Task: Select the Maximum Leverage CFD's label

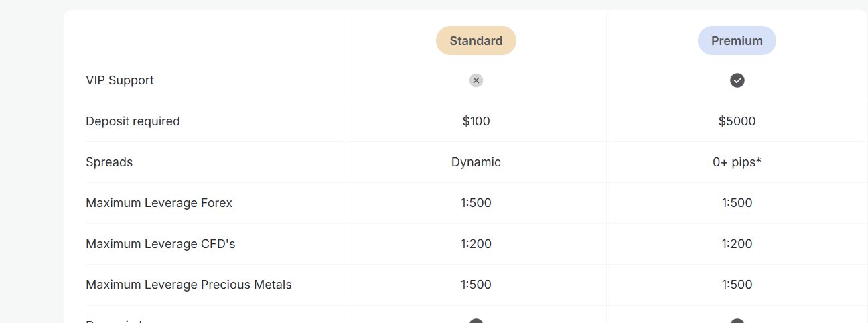Action: click(160, 244)
